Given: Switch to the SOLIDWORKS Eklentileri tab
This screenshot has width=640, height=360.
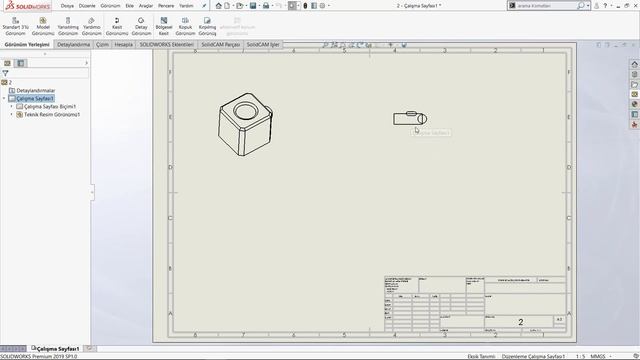Looking at the screenshot, I should point(167,44).
